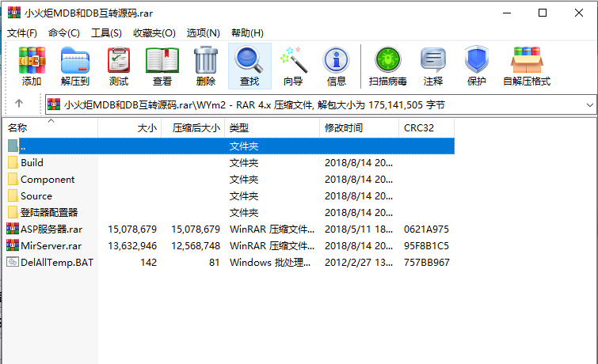The image size is (598, 364).
Task: Select the 登陆器配置器 folder name
Action: [x=49, y=212]
